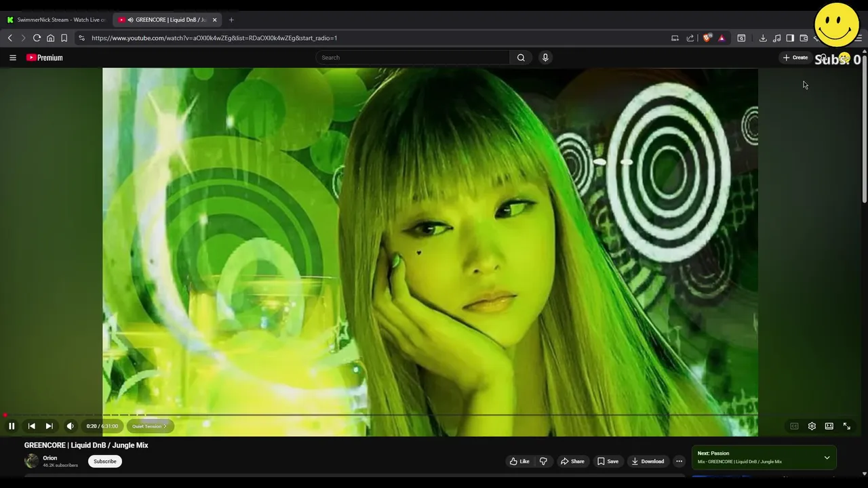Open the Brave Rewards triangle icon
The image size is (868, 488).
click(x=722, y=38)
